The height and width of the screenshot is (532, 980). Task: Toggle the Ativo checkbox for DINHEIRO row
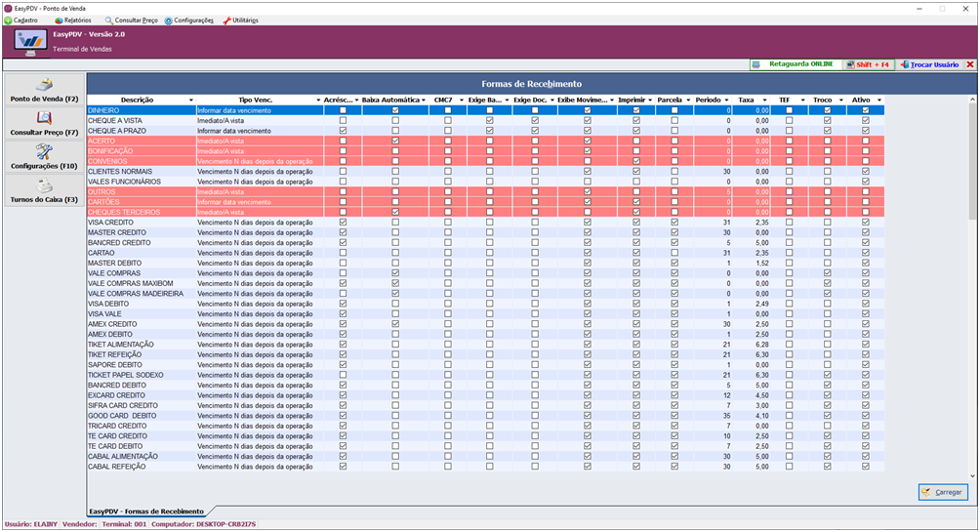(864, 110)
